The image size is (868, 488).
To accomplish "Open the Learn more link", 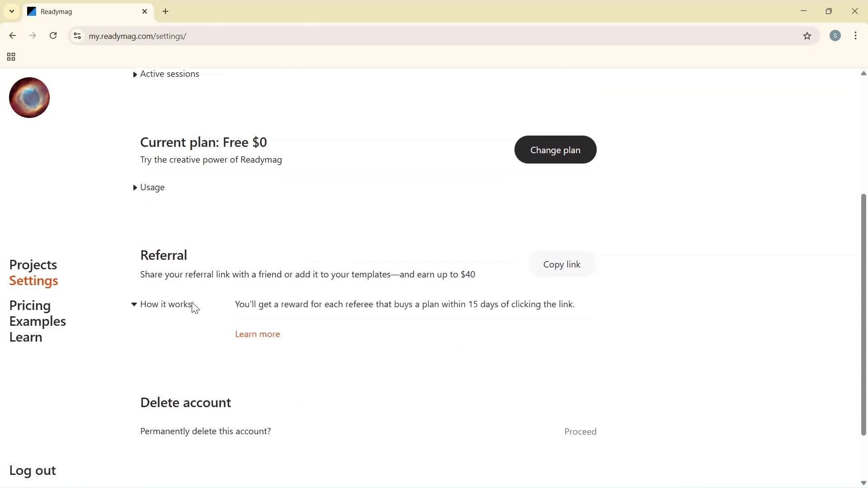I will [x=257, y=334].
